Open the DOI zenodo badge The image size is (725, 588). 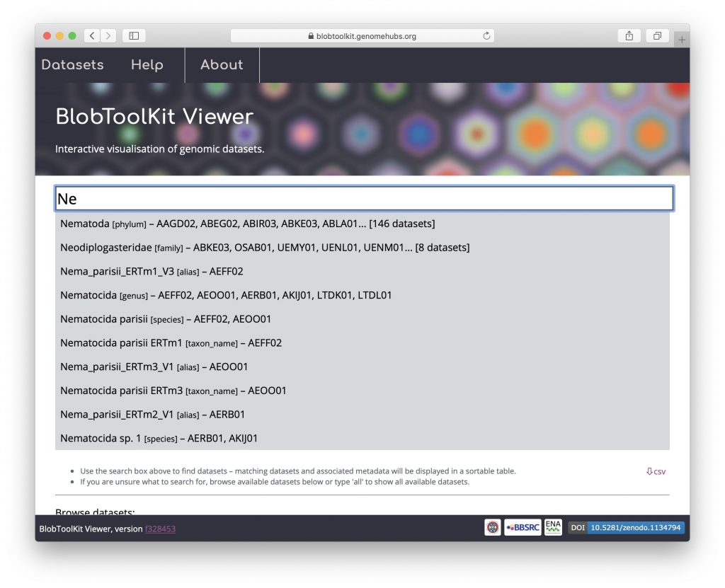626,527
